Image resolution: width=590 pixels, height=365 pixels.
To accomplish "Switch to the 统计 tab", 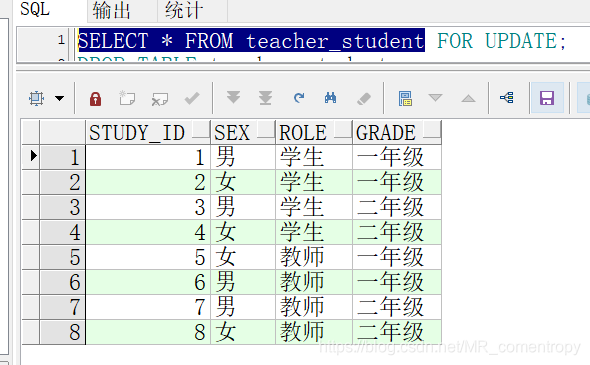I will pyautogui.click(x=184, y=10).
